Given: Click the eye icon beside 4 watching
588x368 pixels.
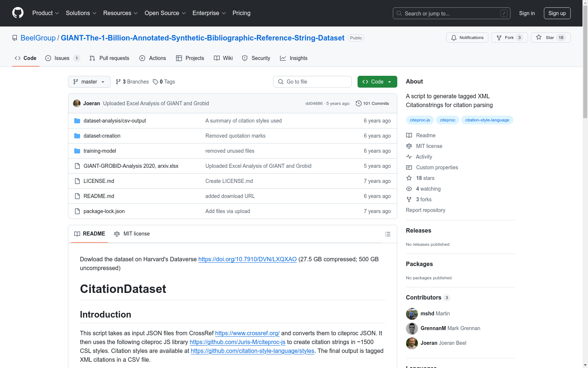Looking at the screenshot, I should (409, 189).
